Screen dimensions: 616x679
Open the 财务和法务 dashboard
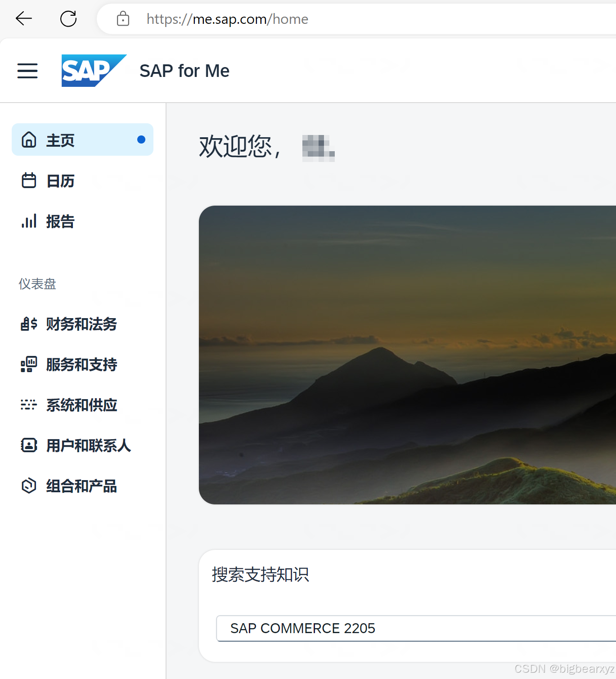[x=82, y=324]
